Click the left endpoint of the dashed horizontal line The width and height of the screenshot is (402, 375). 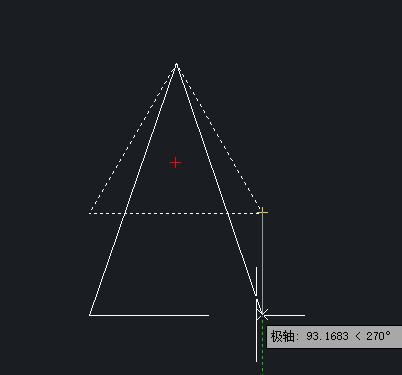coord(90,213)
